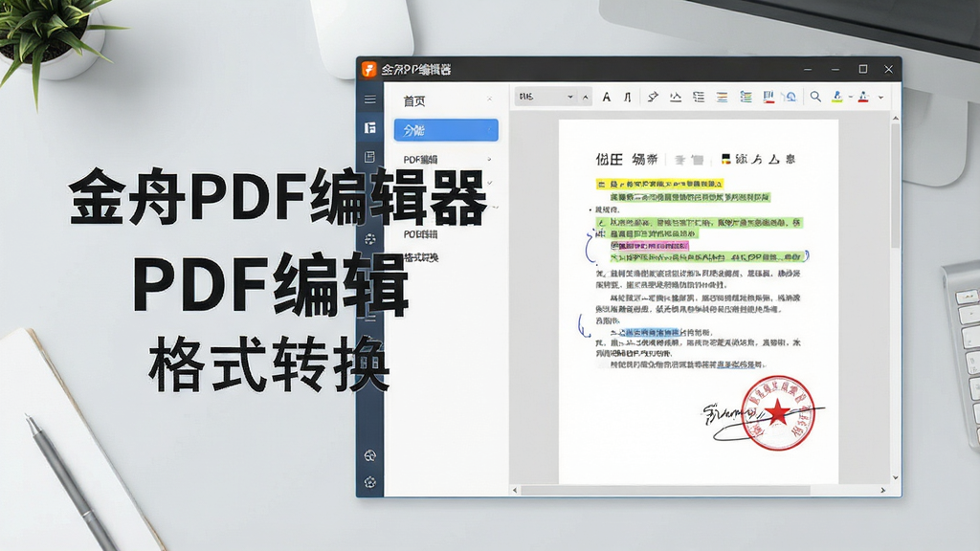The height and width of the screenshot is (551, 980).
Task: Click the pink highlighted text in the document
Action: click(x=650, y=246)
